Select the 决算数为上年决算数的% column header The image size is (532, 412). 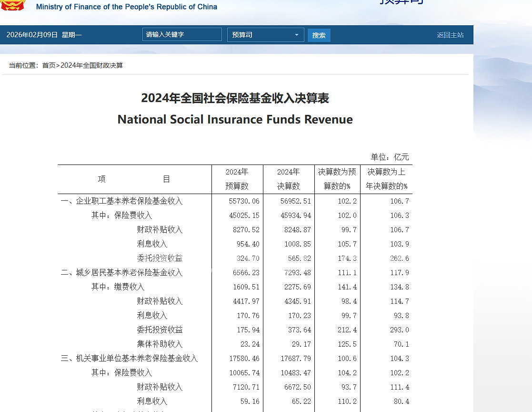coord(386,179)
